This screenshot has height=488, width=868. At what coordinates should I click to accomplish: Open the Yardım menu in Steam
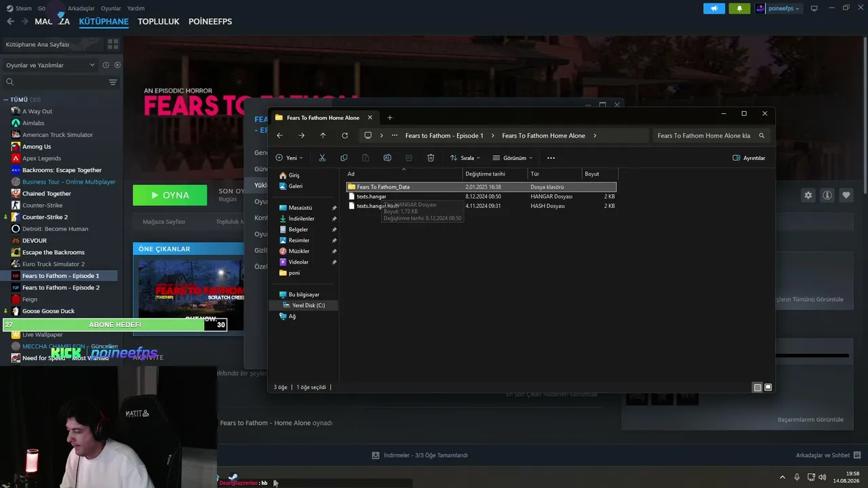(136, 8)
